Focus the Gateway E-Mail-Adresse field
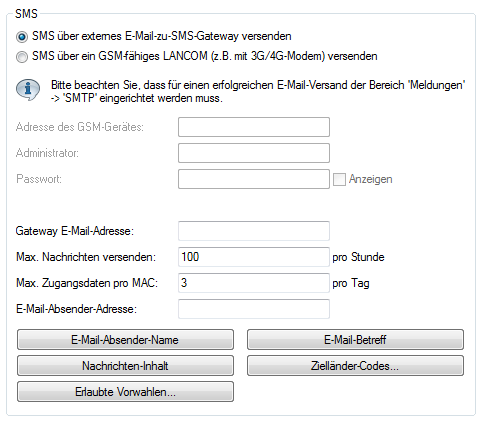The width and height of the screenshot is (481, 422). click(x=254, y=231)
